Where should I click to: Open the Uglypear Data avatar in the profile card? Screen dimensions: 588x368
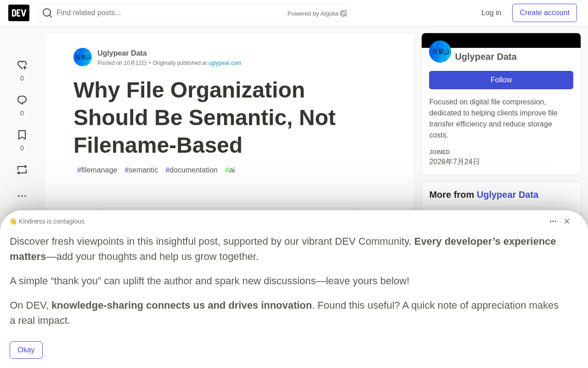[440, 52]
